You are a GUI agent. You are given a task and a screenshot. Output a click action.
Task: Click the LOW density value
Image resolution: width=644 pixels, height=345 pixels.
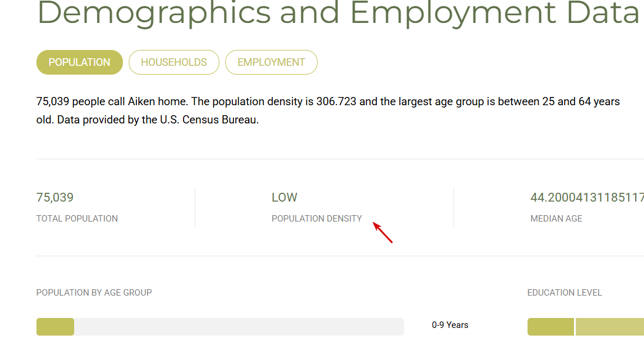click(285, 197)
